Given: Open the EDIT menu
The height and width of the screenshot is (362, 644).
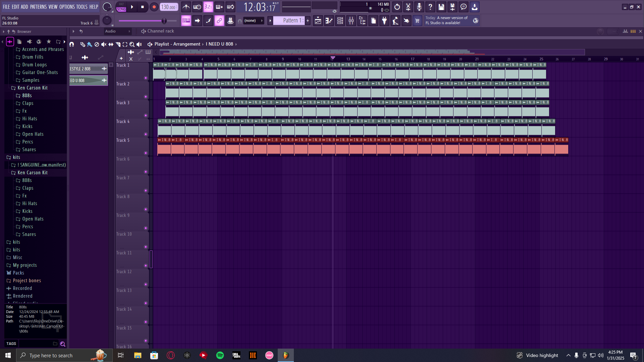Looking at the screenshot, I should 15,7.
